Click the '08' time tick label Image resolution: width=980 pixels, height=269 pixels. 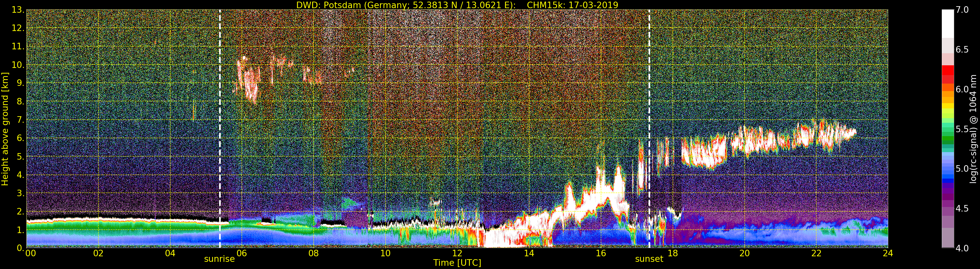coord(313,253)
